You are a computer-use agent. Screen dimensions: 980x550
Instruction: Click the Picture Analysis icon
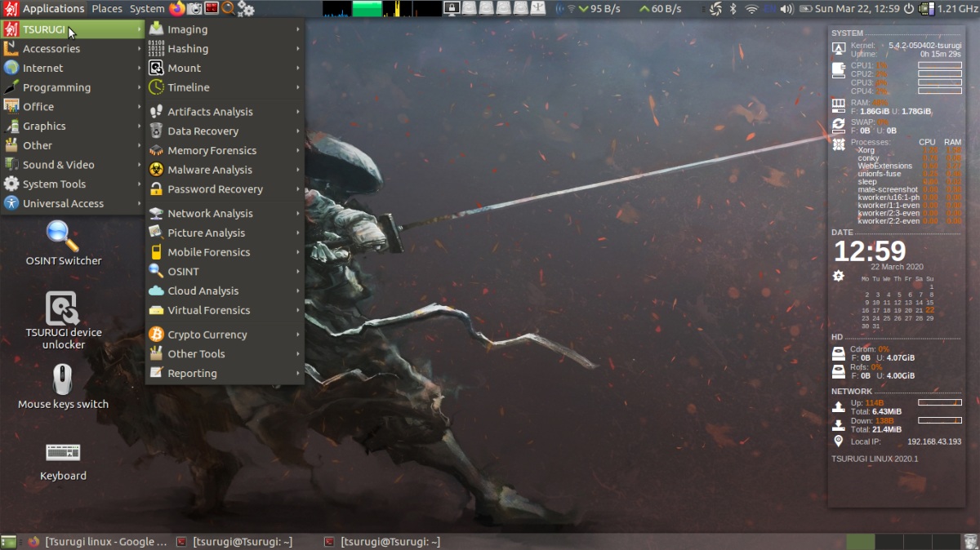156,233
